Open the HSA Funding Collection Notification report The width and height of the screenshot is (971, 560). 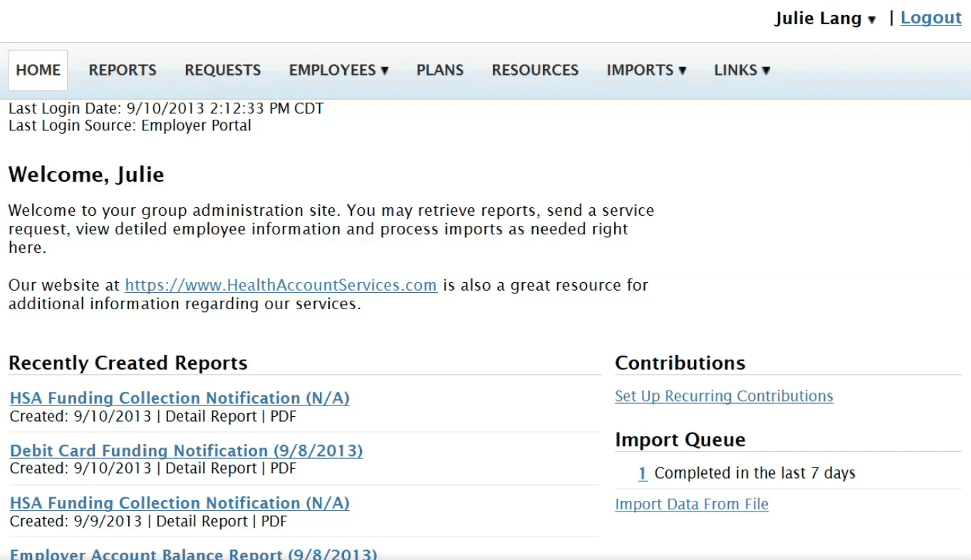tap(179, 398)
